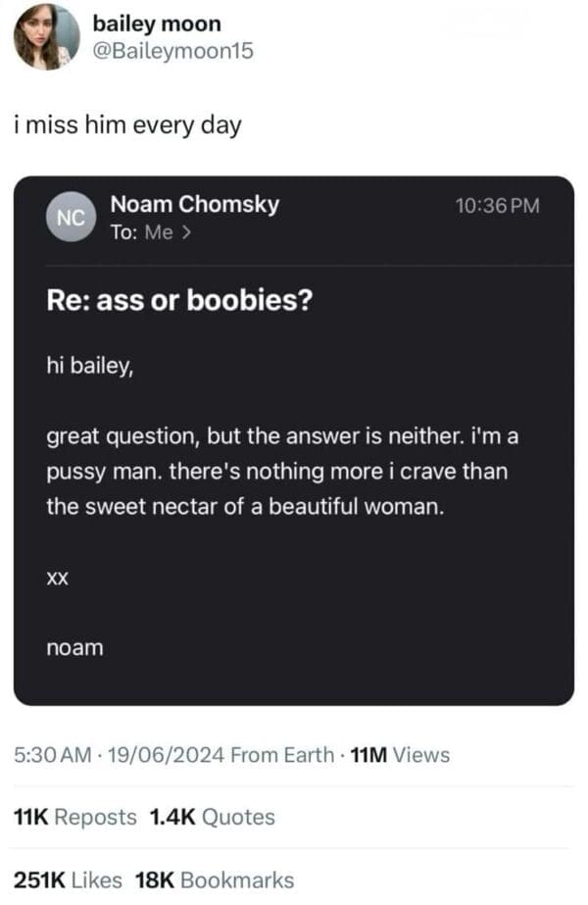Click the 18K Bookmarks count

(213, 880)
